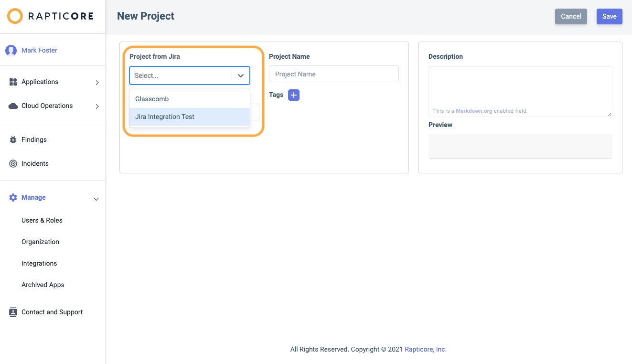632x364 pixels.
Task: Open Cloud Operations in the sidebar
Action: (47, 106)
